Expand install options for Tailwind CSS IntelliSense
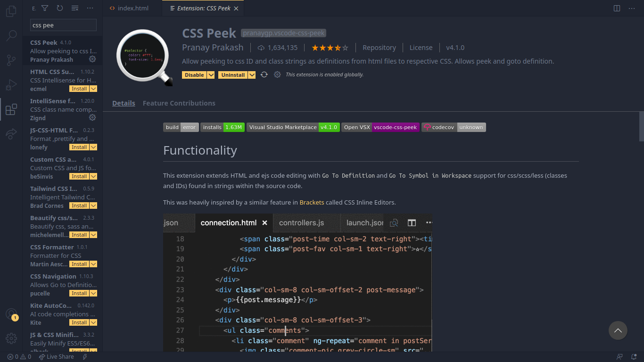644x362 pixels. pos(93,206)
